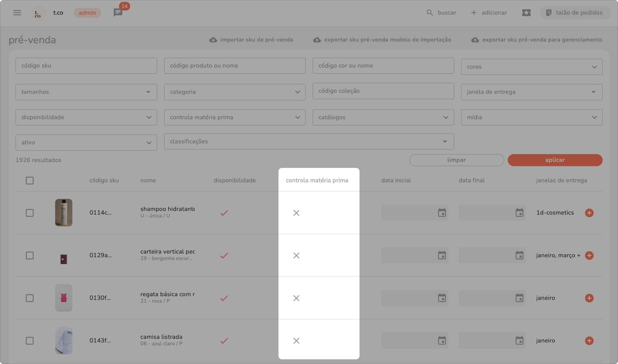
Task: Toggle the select-all checkbox in table header
Action: 30,181
